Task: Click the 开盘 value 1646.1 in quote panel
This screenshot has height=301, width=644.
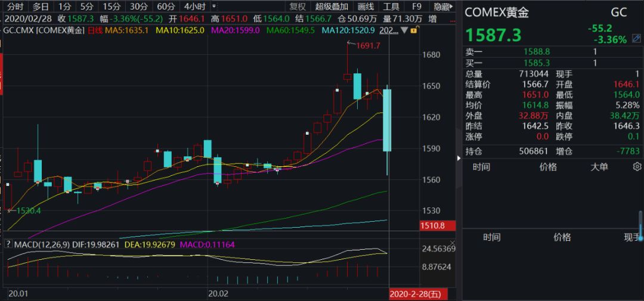Action: tap(627, 84)
